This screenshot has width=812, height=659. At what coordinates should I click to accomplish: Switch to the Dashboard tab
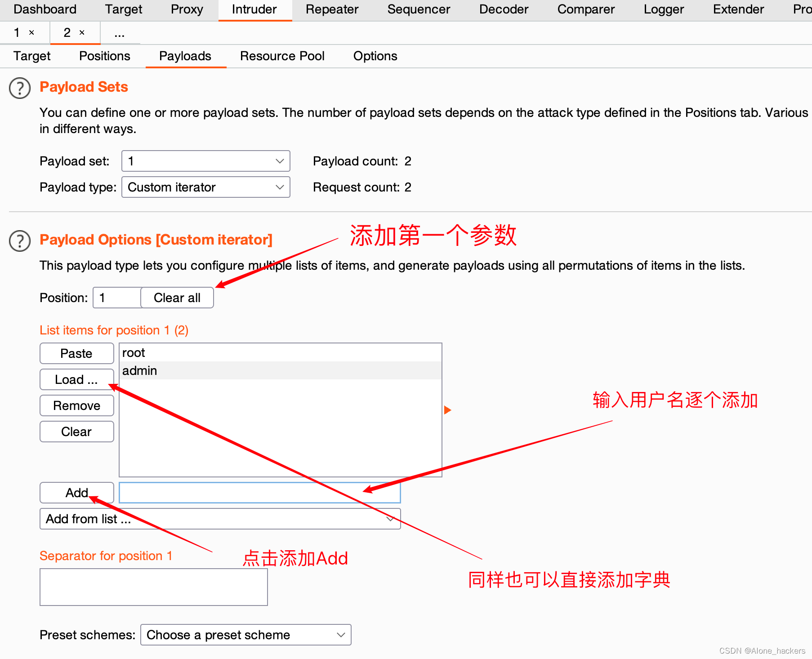[45, 9]
